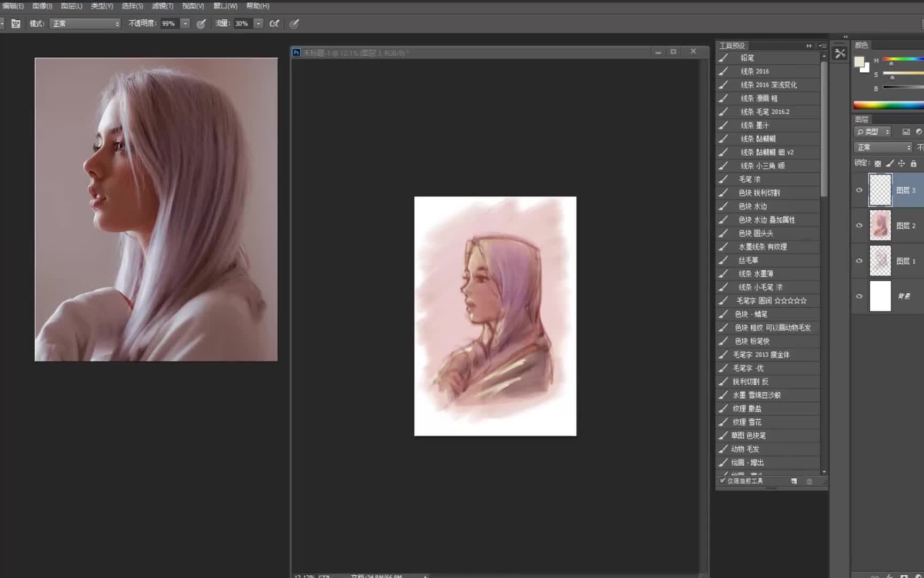Select preset 线条 2016 深浅变化

[x=767, y=85]
